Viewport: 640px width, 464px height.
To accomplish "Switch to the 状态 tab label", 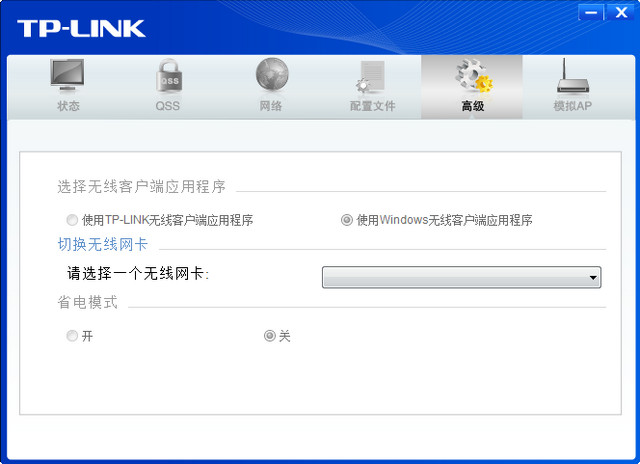I will (68, 106).
